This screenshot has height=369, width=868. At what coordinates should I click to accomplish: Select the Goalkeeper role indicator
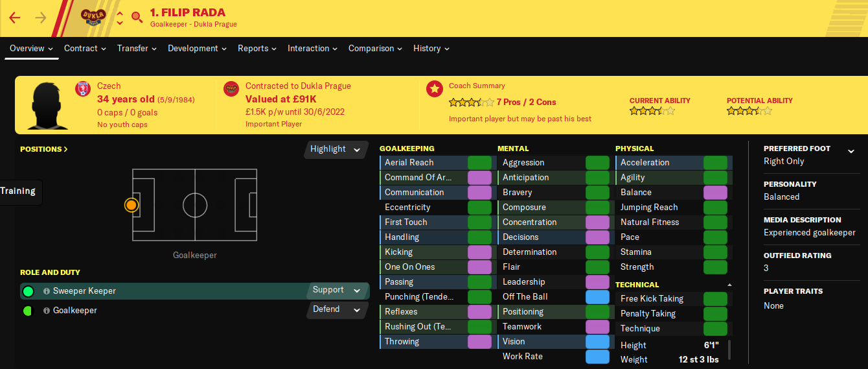28,311
